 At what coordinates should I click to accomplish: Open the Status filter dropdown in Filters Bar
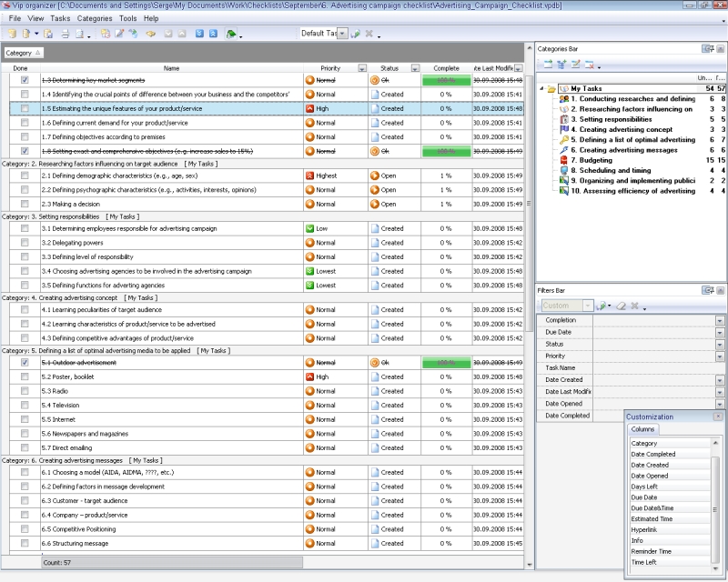[x=719, y=345]
